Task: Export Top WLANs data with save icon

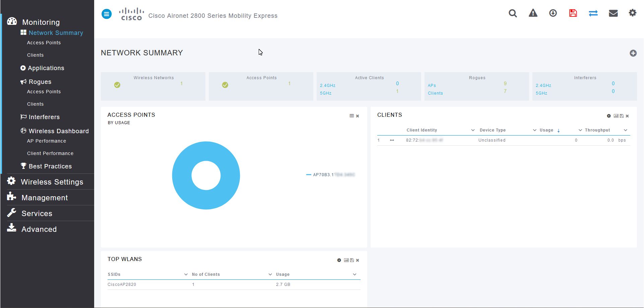Action: [352, 260]
